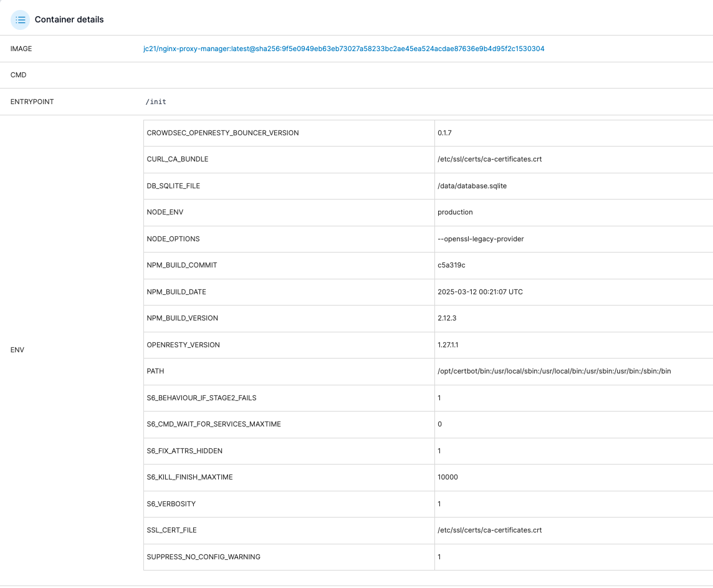Click the CURL_CA_BUNDLE certificate path value
This screenshot has width=713, height=588.
pos(489,159)
